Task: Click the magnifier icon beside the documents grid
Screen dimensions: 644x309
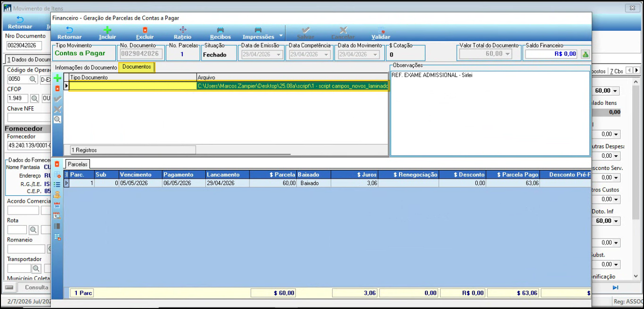Action: click(x=58, y=119)
